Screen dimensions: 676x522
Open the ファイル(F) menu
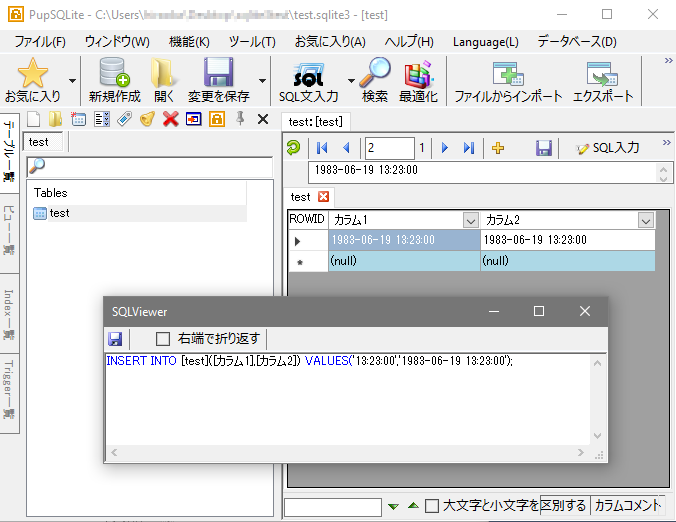[40, 42]
